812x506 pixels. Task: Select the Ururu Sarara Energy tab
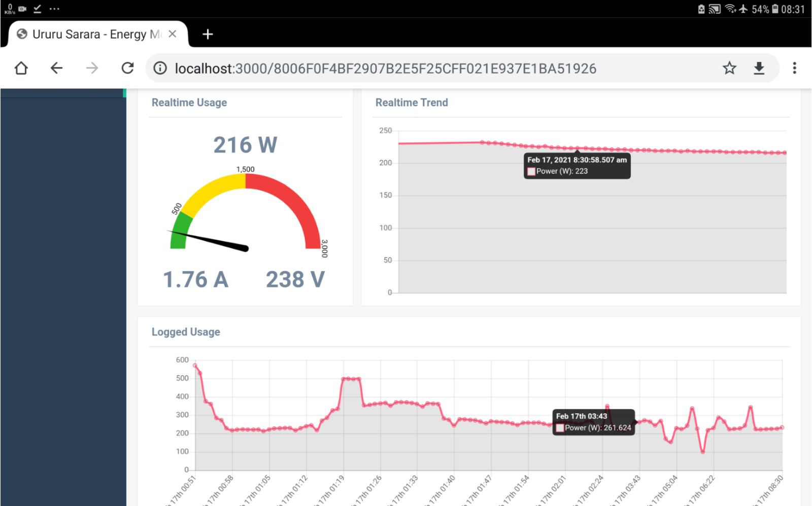click(91, 34)
